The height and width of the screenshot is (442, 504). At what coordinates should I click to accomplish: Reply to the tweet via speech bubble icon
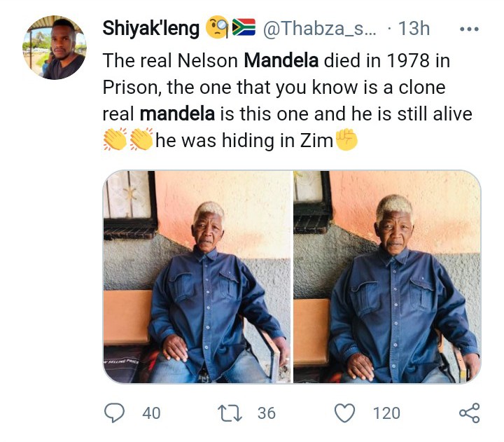pyautogui.click(x=114, y=413)
